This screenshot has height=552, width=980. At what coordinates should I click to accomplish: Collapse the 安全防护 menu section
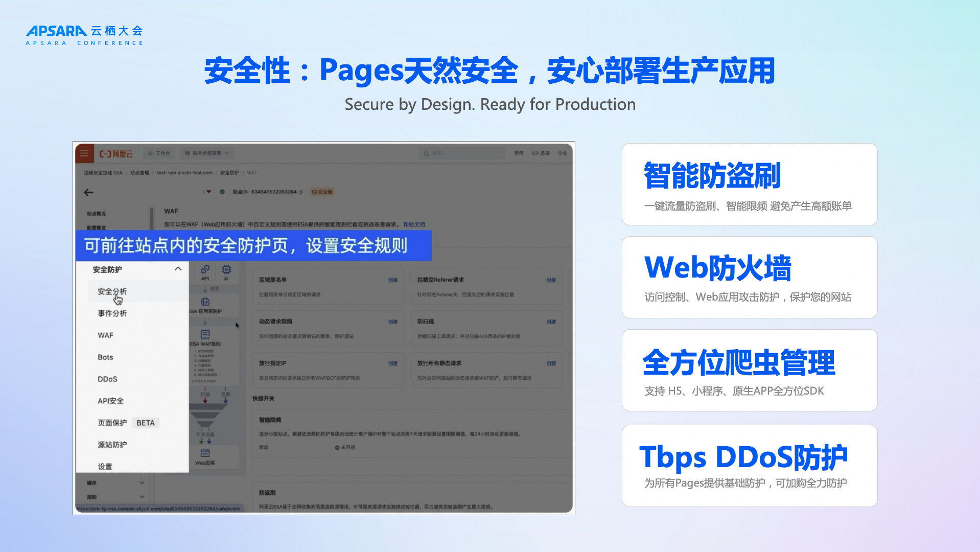(178, 269)
